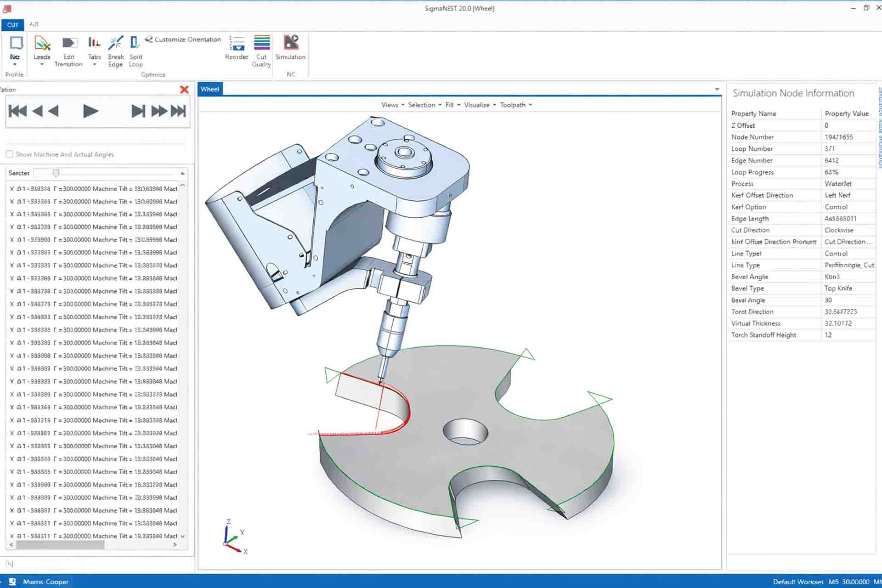882x588 pixels.
Task: Click the Bevel Type value Top Knife
Action: point(838,288)
